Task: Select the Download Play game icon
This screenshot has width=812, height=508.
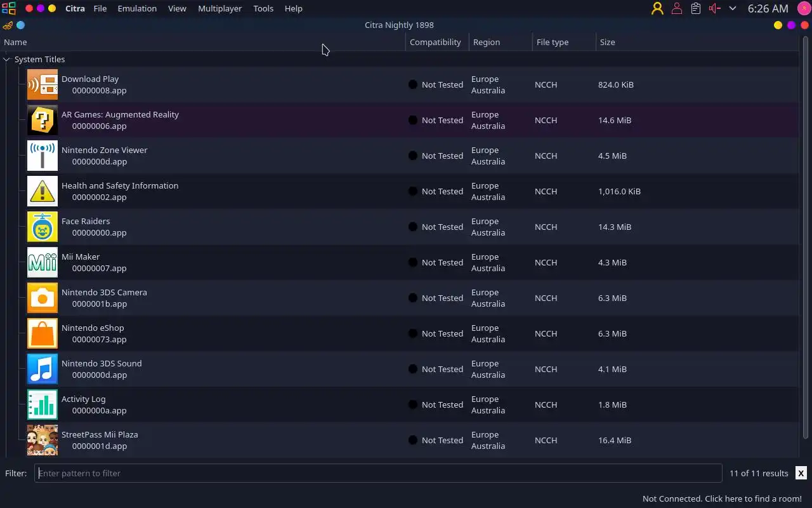Action: click(43, 84)
